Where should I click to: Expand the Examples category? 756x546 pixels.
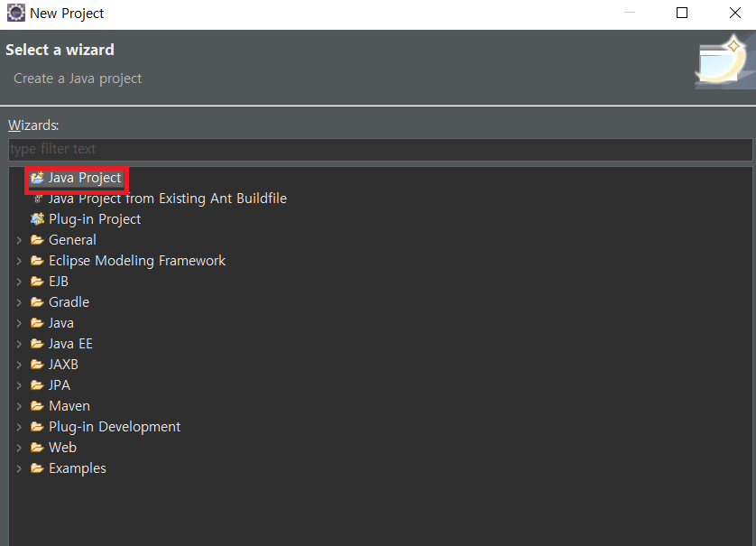pos(19,468)
